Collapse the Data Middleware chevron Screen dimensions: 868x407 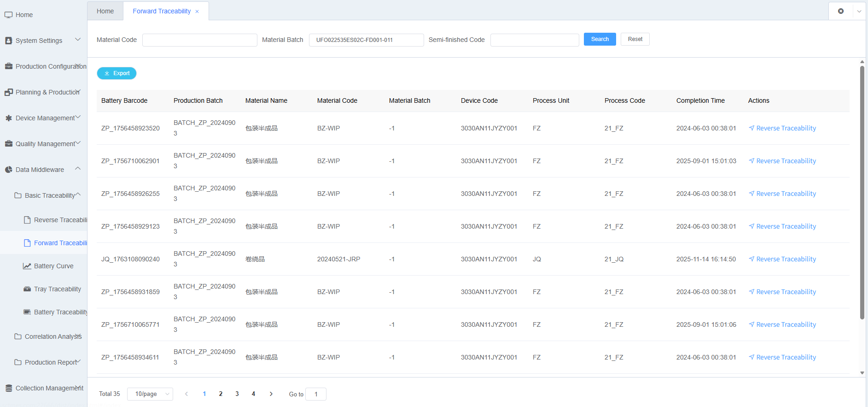tap(78, 169)
